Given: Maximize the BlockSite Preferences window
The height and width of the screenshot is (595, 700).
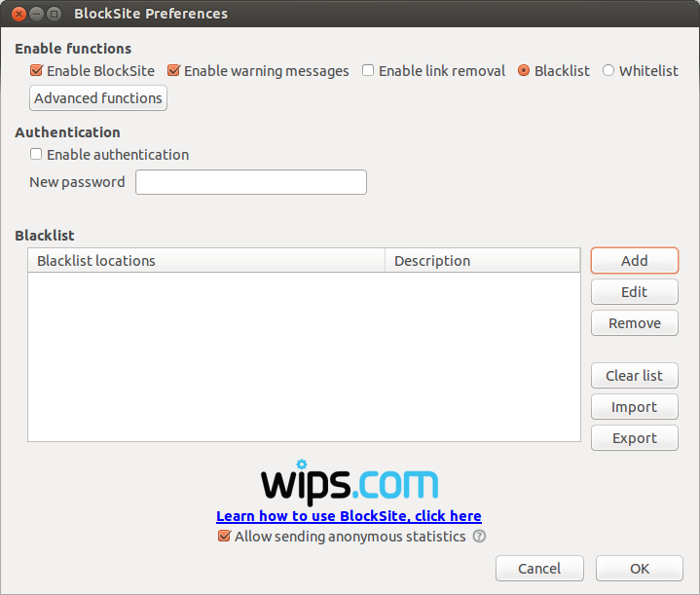Looking at the screenshot, I should pyautogui.click(x=54, y=15).
